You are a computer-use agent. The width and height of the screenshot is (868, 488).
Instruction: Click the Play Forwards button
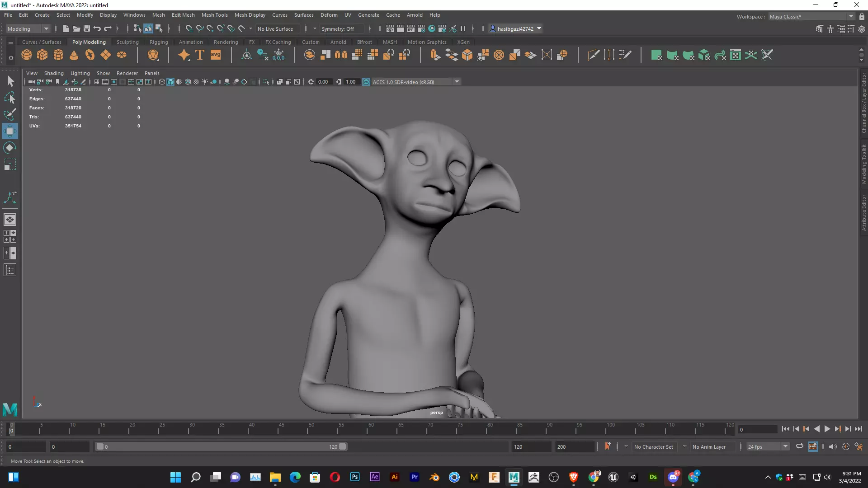[x=827, y=429]
